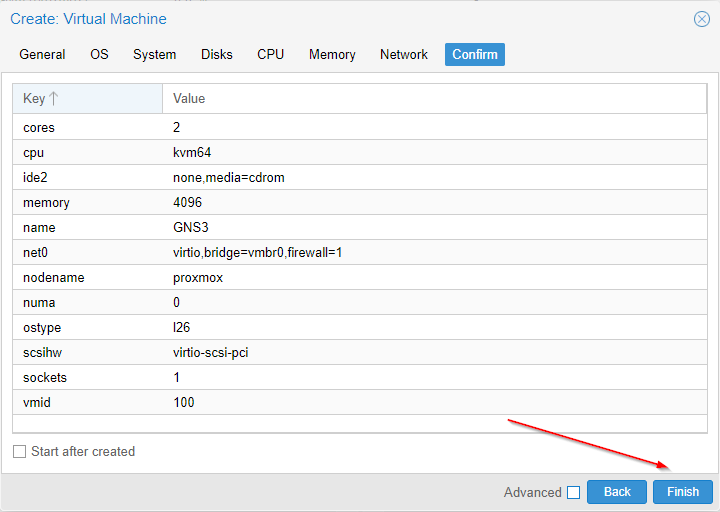720x512 pixels.
Task: Toggle the Advanced checkbox
Action: pos(573,492)
